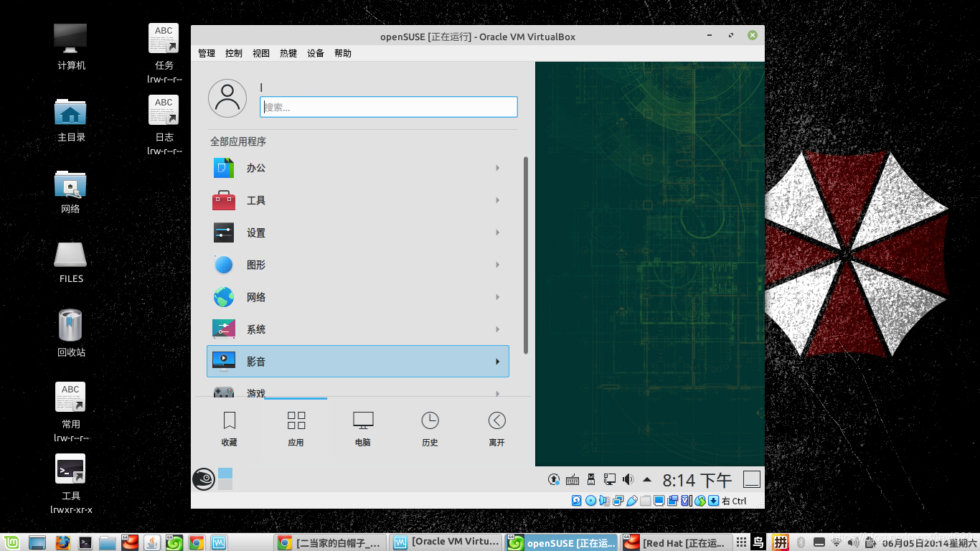
Task: Open the 系统 category icon
Action: coord(224,329)
